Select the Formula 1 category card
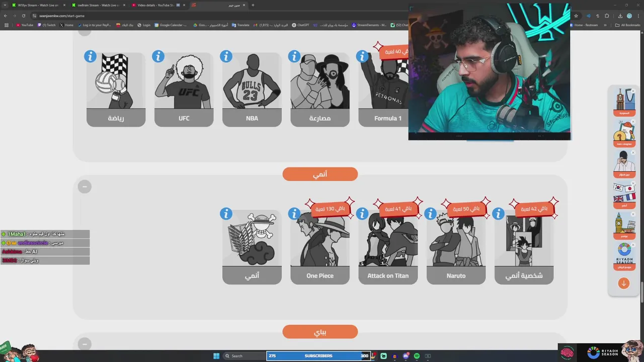Screen dimensions: 644x362 pyautogui.click(x=383, y=89)
